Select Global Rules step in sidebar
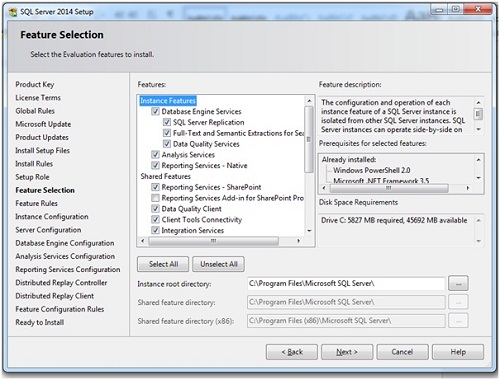 (35, 111)
